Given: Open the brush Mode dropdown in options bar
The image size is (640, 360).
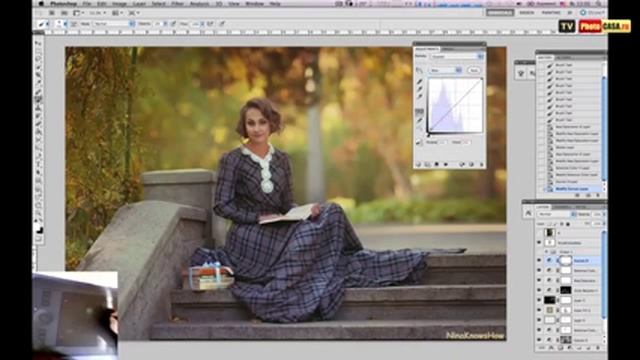Looking at the screenshot, I should coord(114,24).
